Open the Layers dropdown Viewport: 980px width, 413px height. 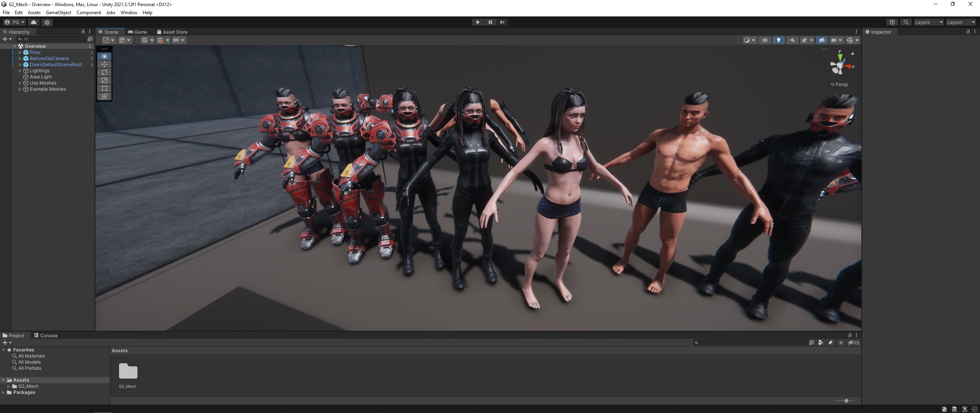point(928,22)
